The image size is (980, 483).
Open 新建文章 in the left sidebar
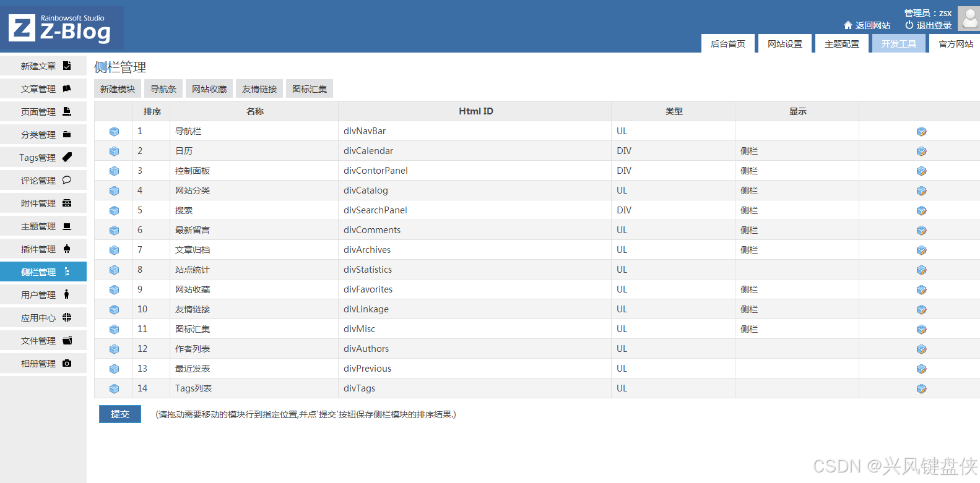[43, 66]
